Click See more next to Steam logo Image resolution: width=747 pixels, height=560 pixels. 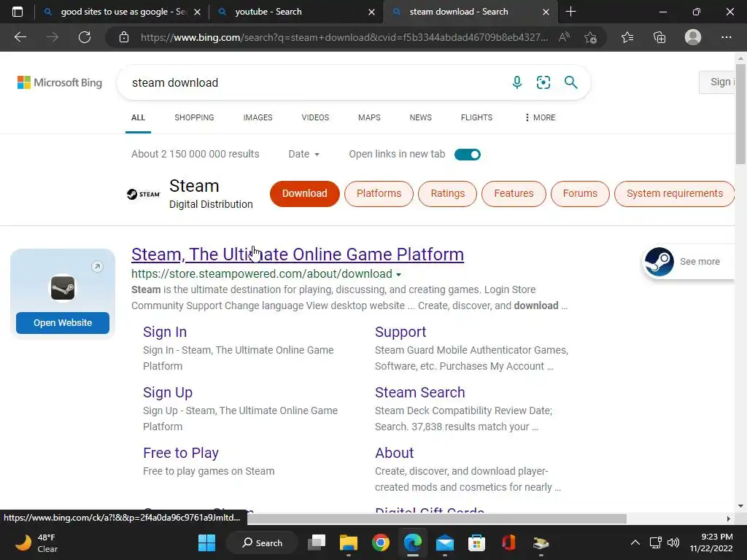coord(700,262)
